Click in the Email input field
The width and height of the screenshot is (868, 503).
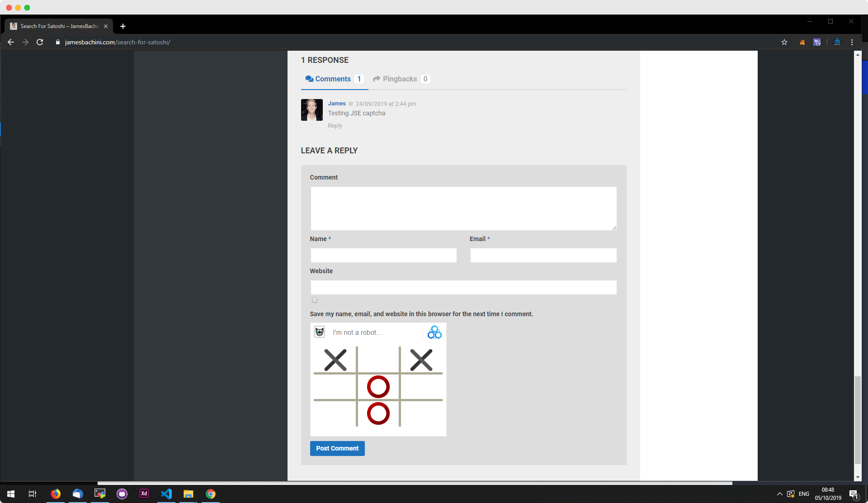543,255
